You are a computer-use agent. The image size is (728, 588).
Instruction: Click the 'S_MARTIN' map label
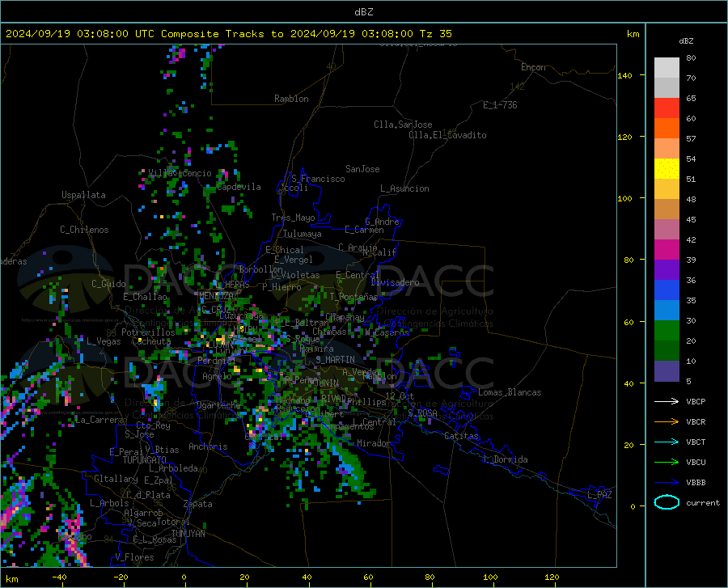[335, 360]
